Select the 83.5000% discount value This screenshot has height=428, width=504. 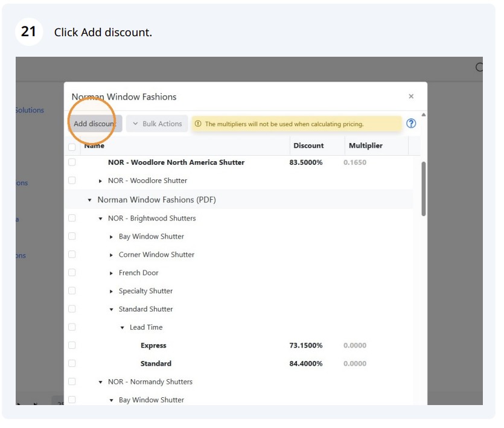(x=306, y=163)
